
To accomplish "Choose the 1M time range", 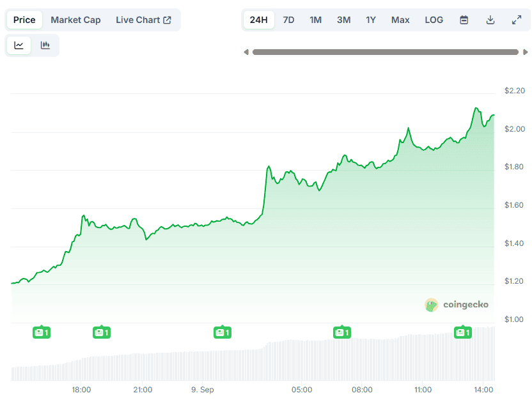I will coord(316,20).
